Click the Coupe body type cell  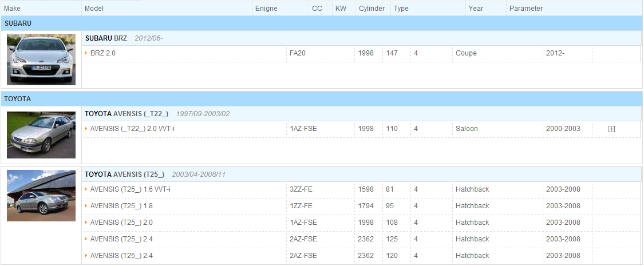coord(466,53)
